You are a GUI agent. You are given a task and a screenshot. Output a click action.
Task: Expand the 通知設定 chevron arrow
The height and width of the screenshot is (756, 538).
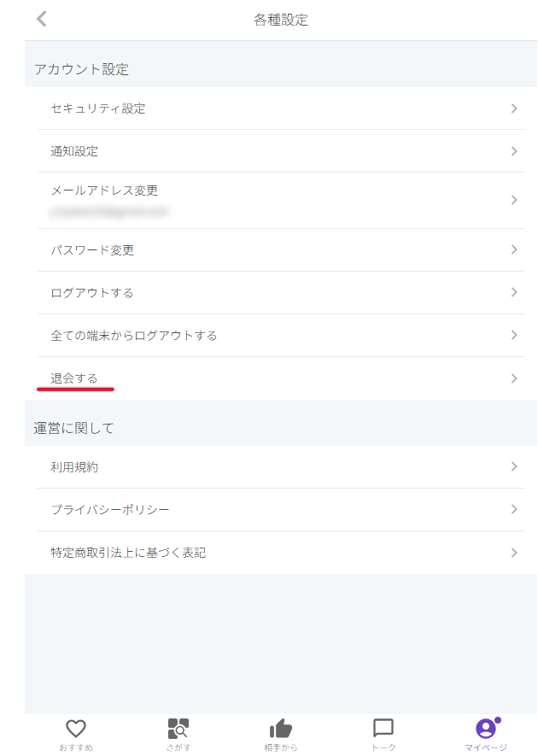click(514, 151)
